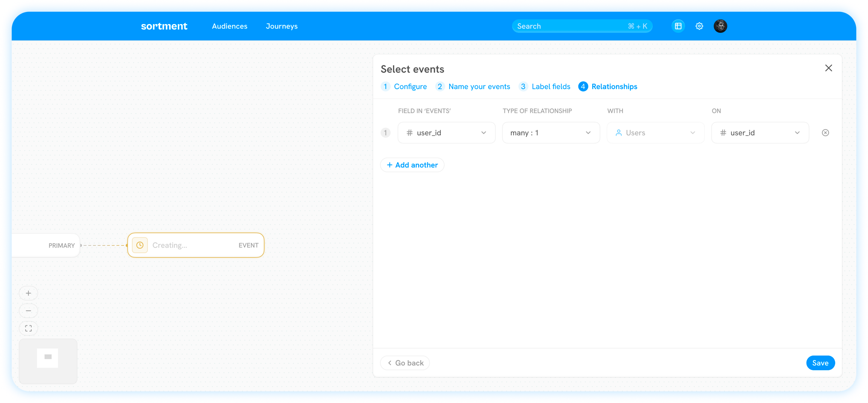This screenshot has width=868, height=403.
Task: Click the Add another button
Action: [412, 165]
